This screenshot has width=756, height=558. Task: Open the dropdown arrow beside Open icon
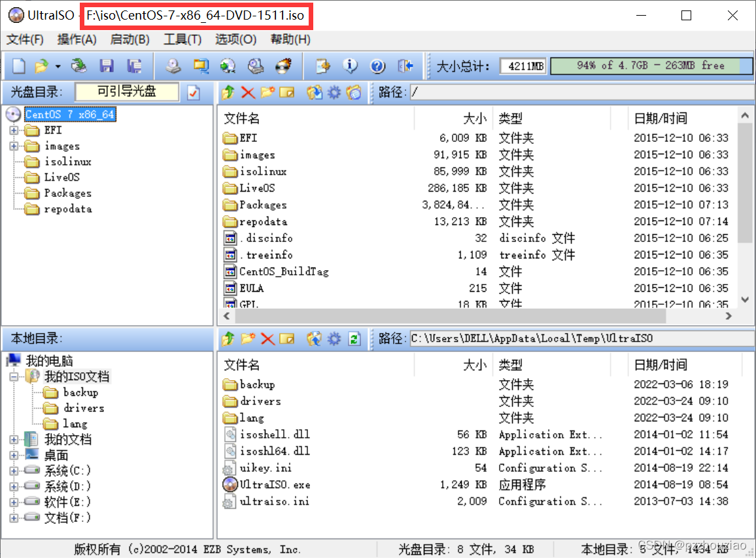[x=58, y=67]
